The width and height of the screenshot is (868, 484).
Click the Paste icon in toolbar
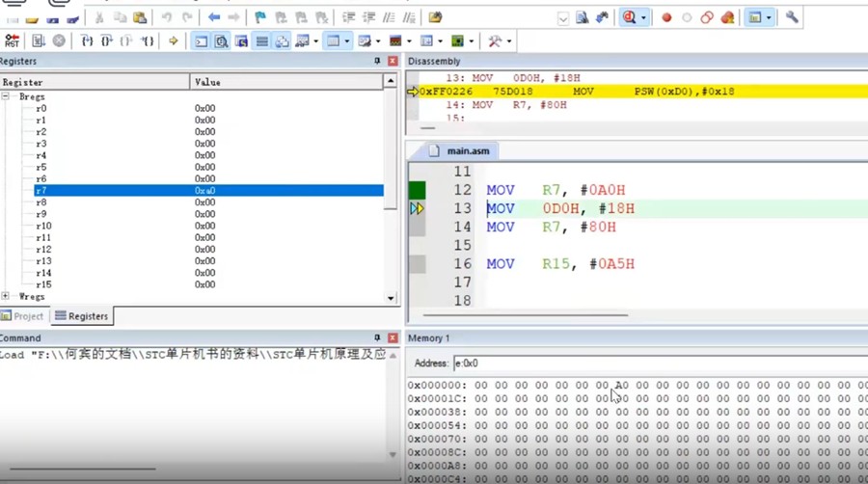[140, 17]
